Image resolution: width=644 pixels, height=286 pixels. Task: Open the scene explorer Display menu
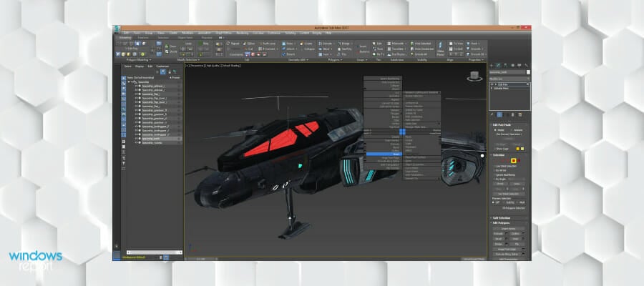coord(140,66)
